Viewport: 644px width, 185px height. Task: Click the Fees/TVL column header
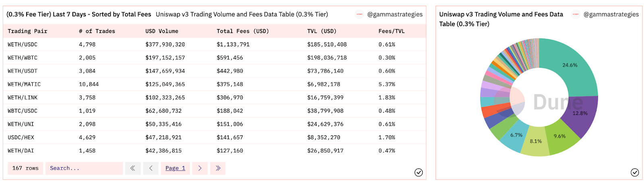pyautogui.click(x=392, y=31)
